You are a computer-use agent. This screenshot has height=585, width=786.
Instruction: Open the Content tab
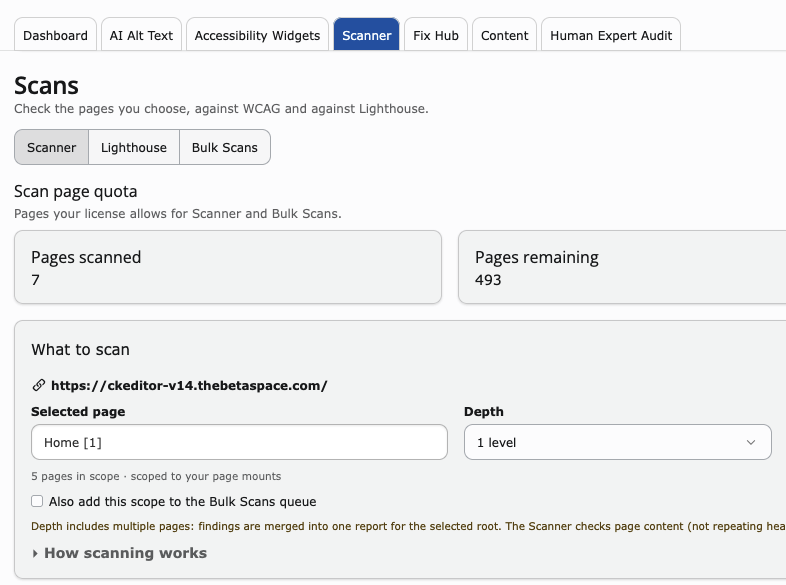(x=504, y=35)
